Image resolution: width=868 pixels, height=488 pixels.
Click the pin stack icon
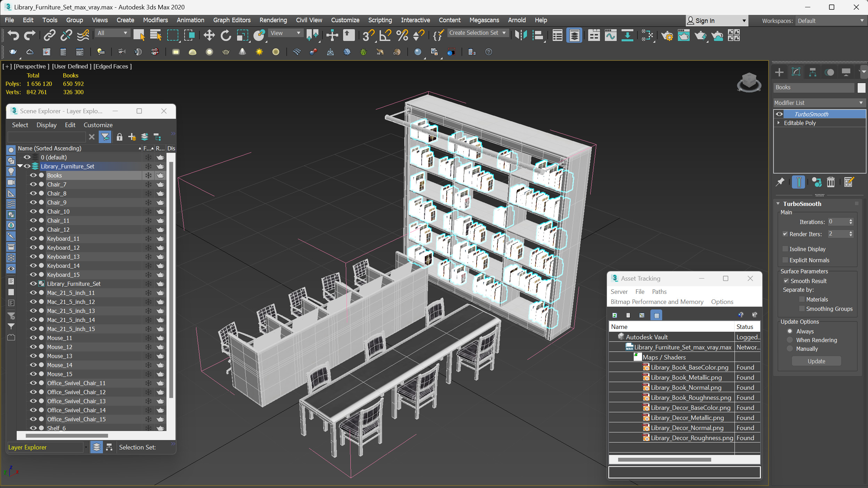click(x=780, y=182)
